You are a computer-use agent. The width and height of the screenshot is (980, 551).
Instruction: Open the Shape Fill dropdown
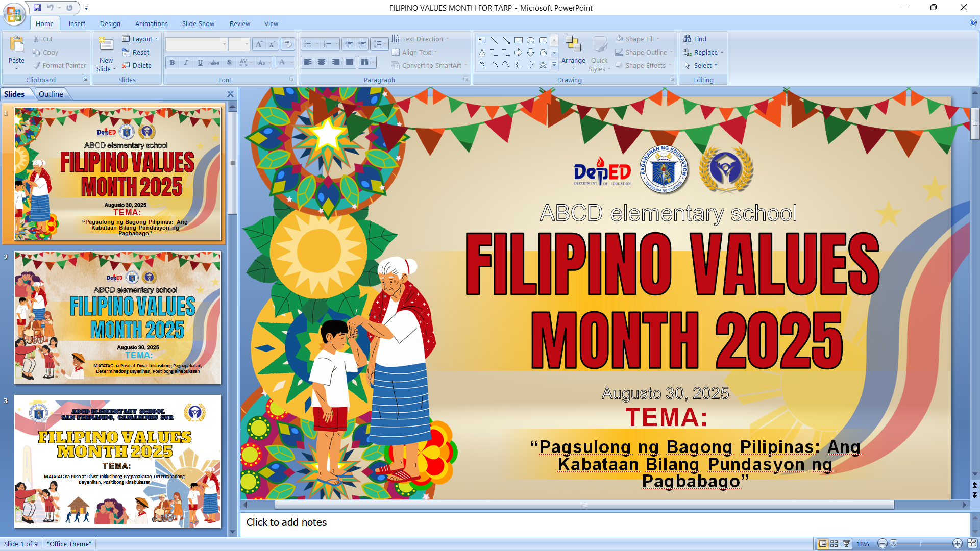tap(639, 39)
